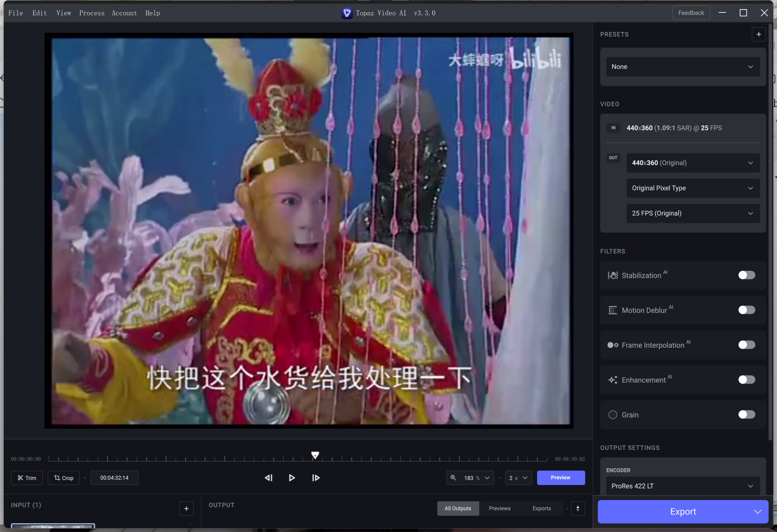
Task: Enable the Grain filter toggle
Action: (746, 415)
